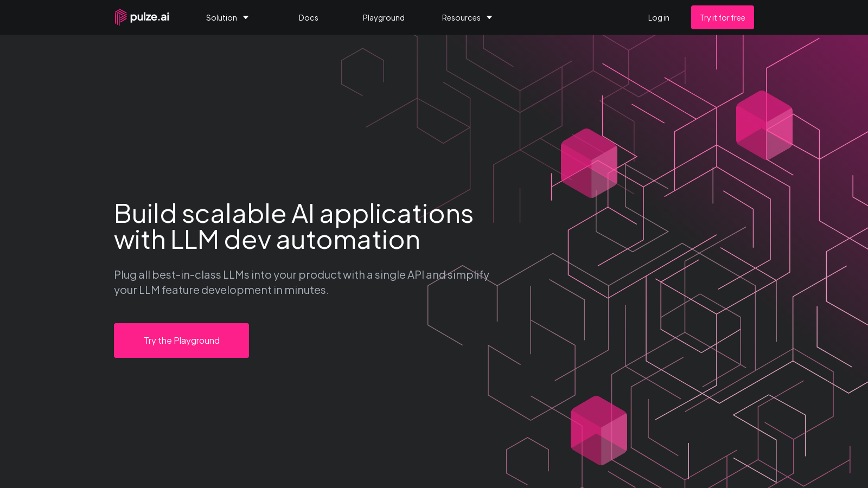Click the hexagon outline right of the subtitle
Image resolution: width=868 pixels, height=488 pixels.
462,305
